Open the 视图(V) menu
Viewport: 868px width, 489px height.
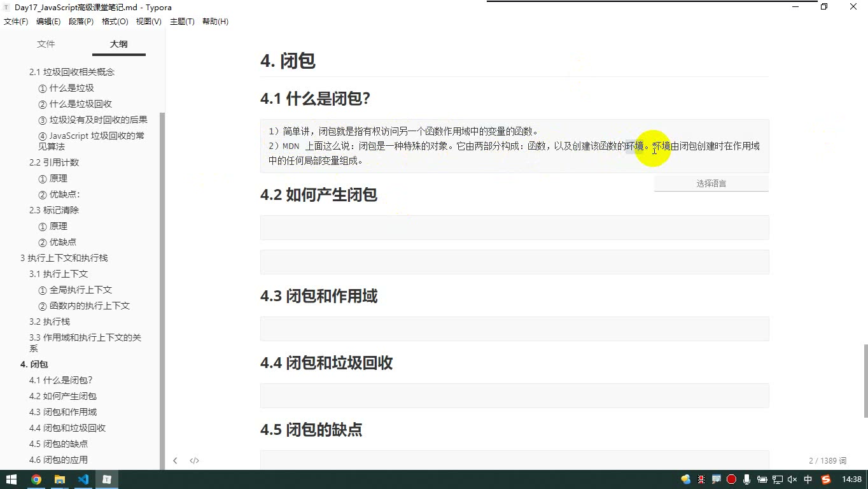pos(149,22)
